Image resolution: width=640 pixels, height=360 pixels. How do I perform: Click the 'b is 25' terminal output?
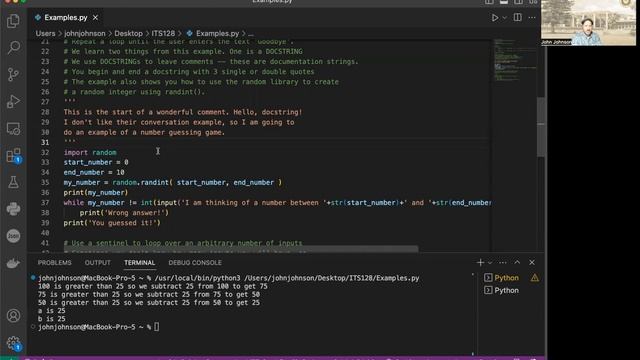(x=51, y=319)
